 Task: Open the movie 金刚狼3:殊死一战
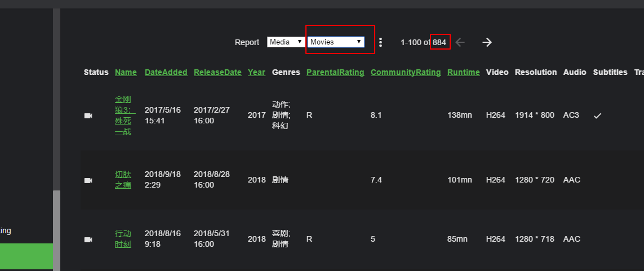pos(123,115)
